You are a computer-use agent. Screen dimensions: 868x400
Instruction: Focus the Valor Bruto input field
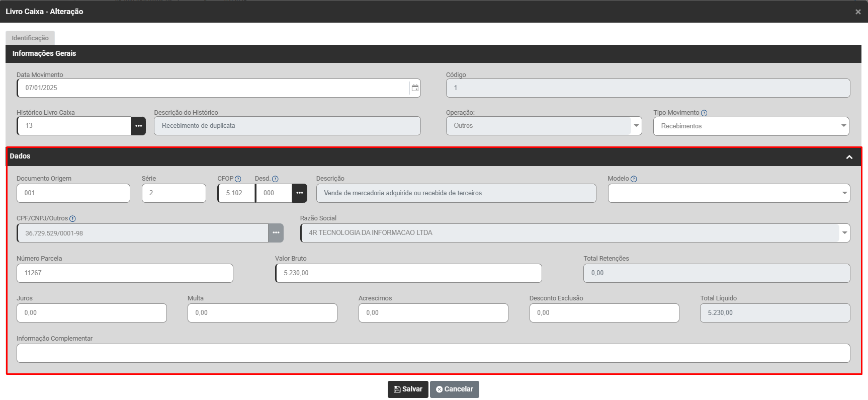408,273
